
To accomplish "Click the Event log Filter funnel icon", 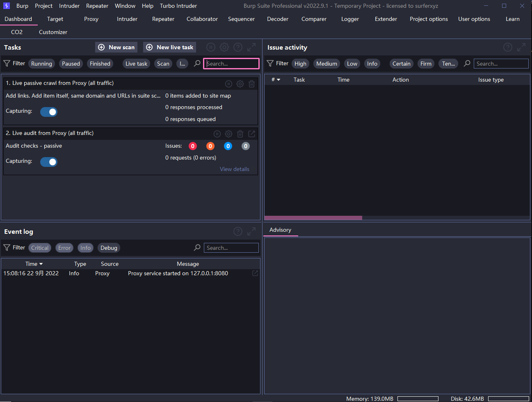I will 7,247.
